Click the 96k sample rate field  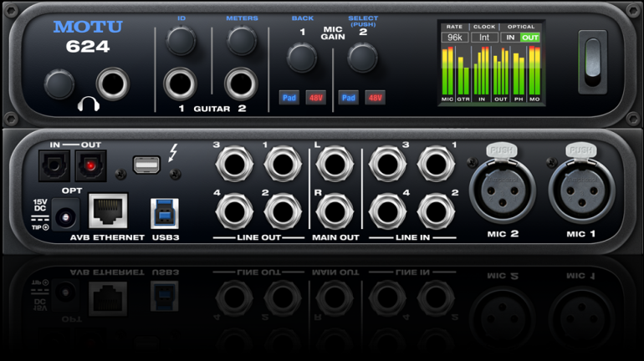point(454,38)
